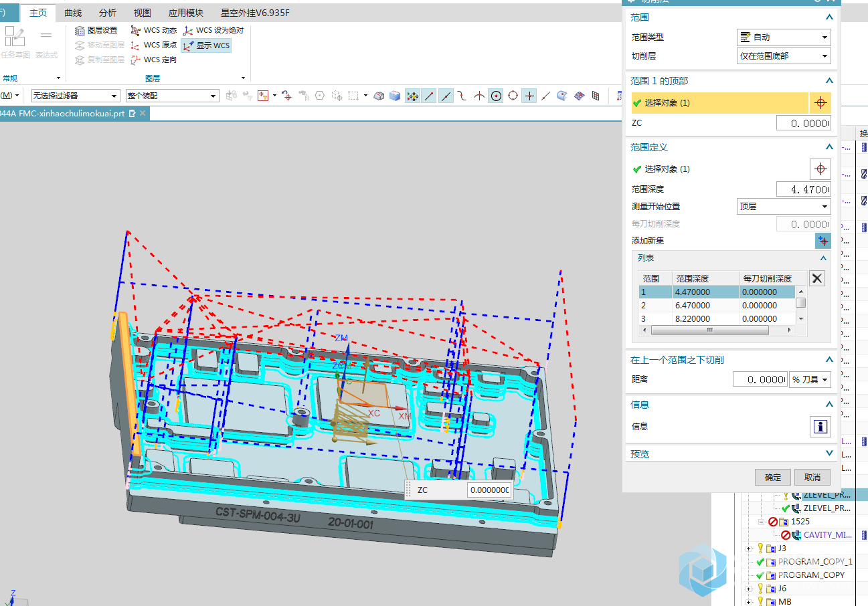Toggle the quadrant point snap option
The height and width of the screenshot is (606, 868).
coord(513,96)
